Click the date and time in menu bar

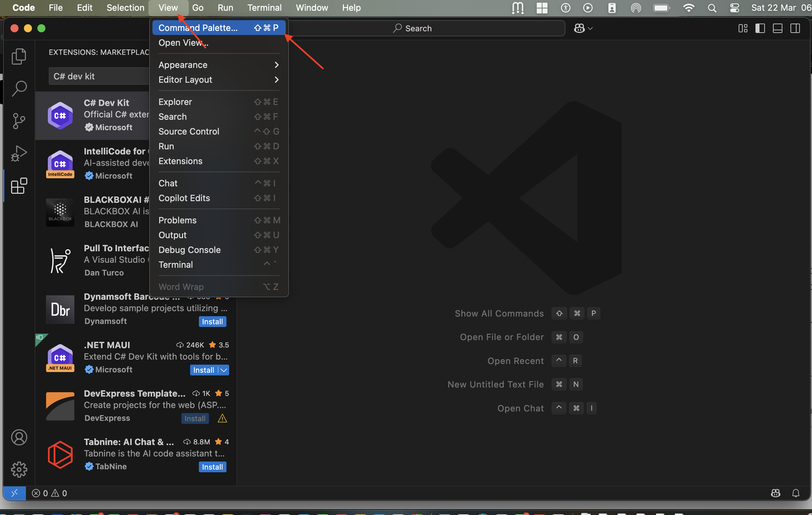(x=781, y=8)
